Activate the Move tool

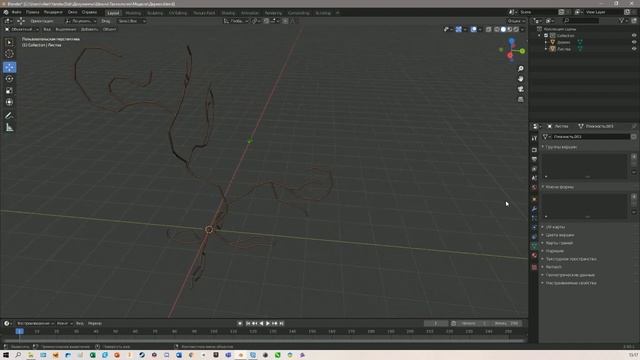coord(9,67)
